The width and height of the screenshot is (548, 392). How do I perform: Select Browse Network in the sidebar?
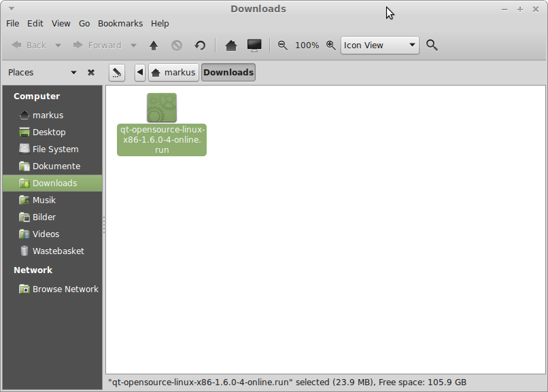point(65,289)
